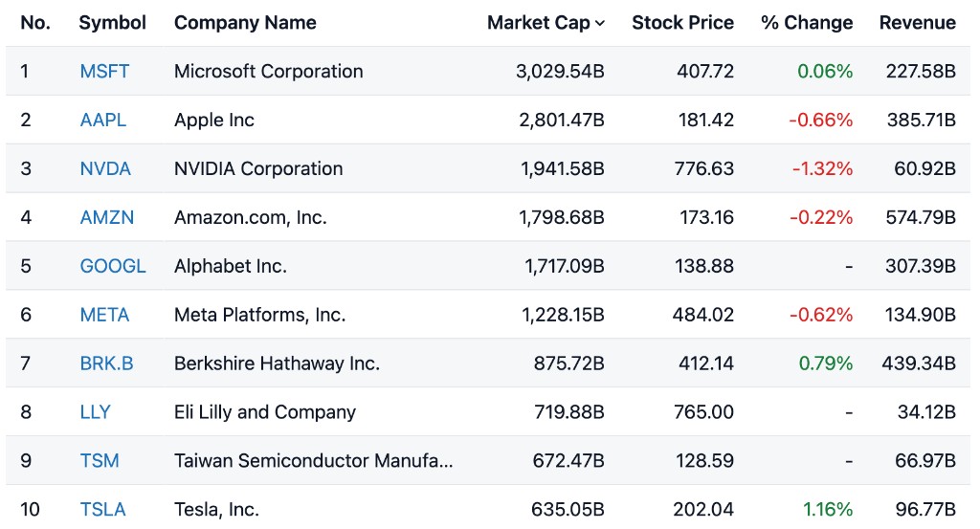Go to the AMZN stock page
Image resolution: width=980 pixels, height=529 pixels.
107,218
